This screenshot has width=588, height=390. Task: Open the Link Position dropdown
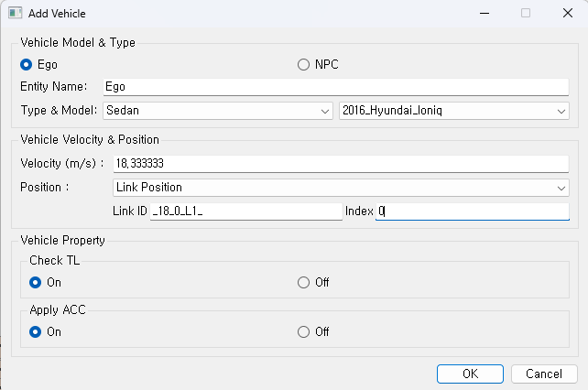point(561,188)
